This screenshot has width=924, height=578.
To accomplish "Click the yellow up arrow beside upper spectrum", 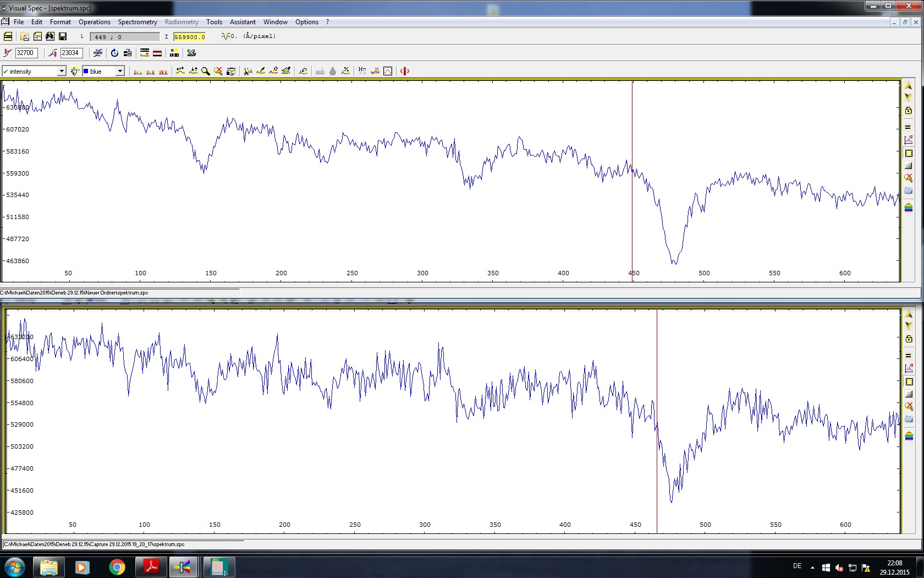I will (909, 86).
